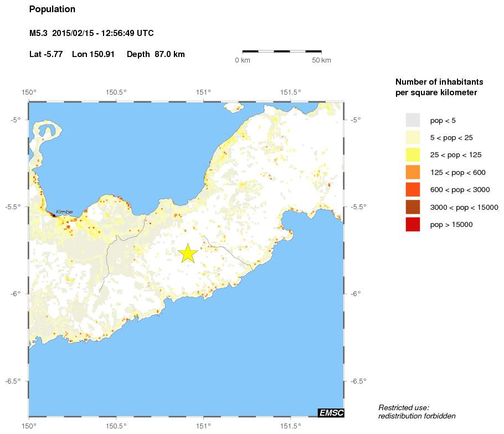
Task: Click the 'Population' map title
Action: [x=52, y=9]
